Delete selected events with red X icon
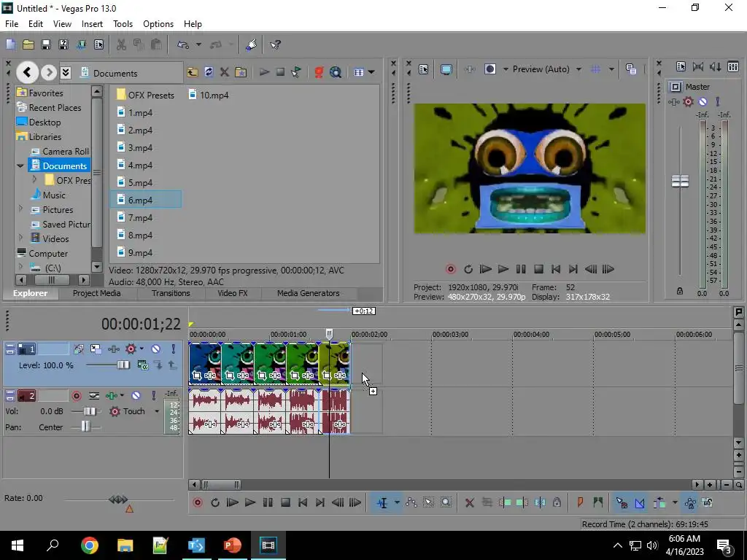 click(469, 502)
